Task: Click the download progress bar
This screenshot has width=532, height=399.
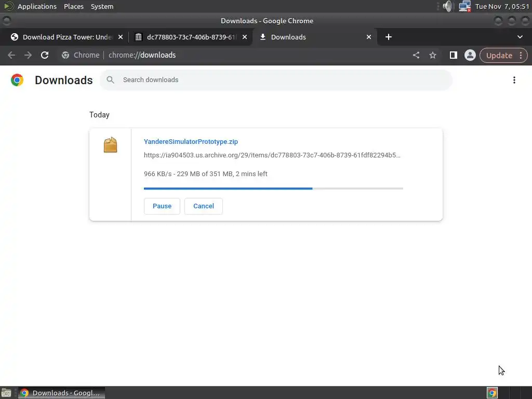Action: coord(273,188)
